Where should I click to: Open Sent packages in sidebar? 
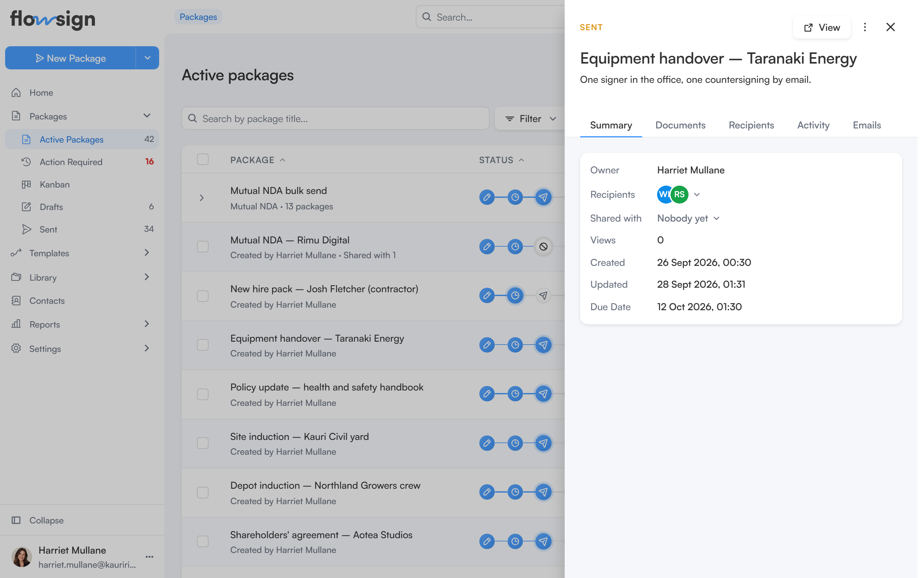(x=82, y=229)
